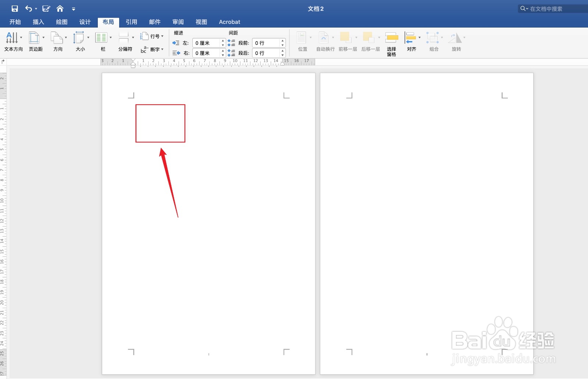Expand the 旋转 rotate dropdown arrow
The image size is (588, 379).
pyautogui.click(x=464, y=37)
